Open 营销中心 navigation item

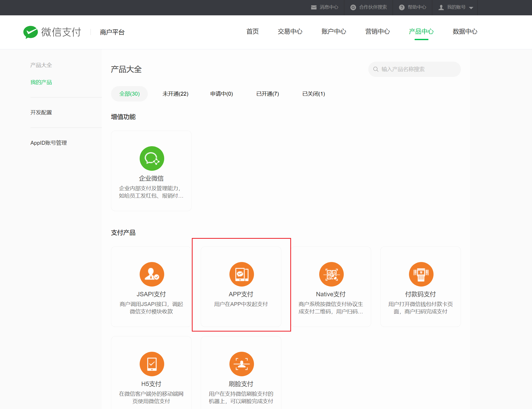[378, 31]
